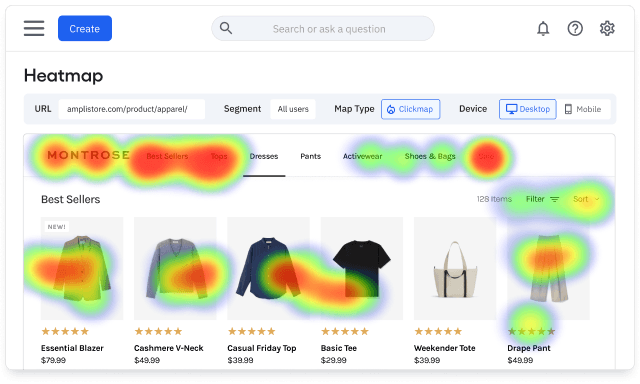Viewport: 640px width, 384px height.
Task: Open the Sale nav tab
Action: click(x=486, y=156)
